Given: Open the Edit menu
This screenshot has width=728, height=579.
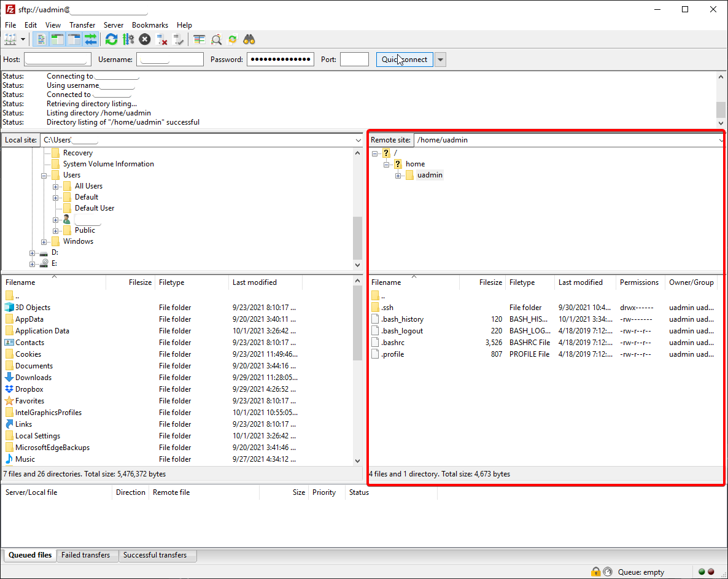Looking at the screenshot, I should (x=31, y=25).
